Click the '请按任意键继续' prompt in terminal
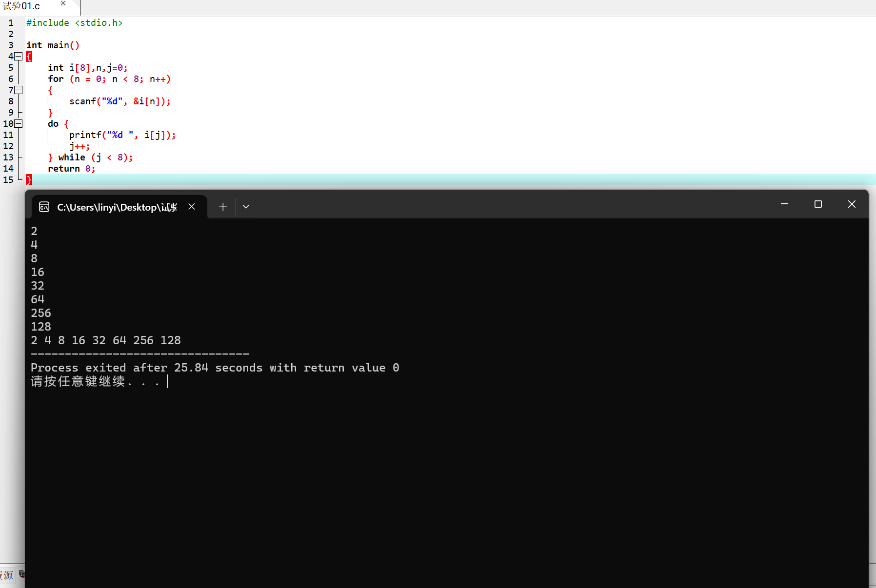This screenshot has width=876, height=588. 95,381
